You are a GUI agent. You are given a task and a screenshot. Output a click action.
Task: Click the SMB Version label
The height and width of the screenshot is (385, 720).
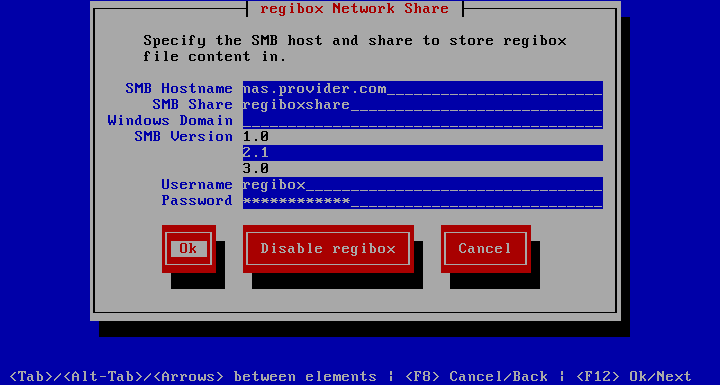point(184,137)
